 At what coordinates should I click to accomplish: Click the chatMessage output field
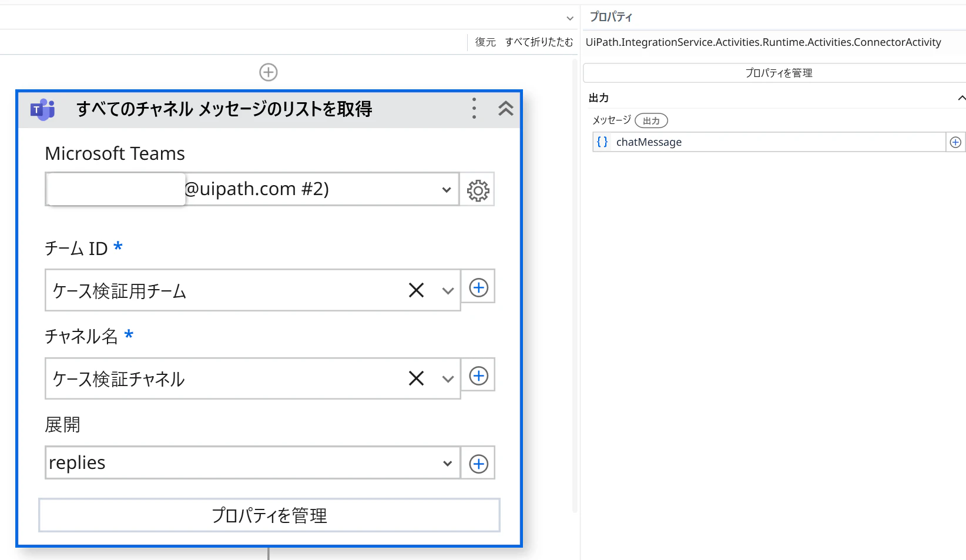pos(769,142)
